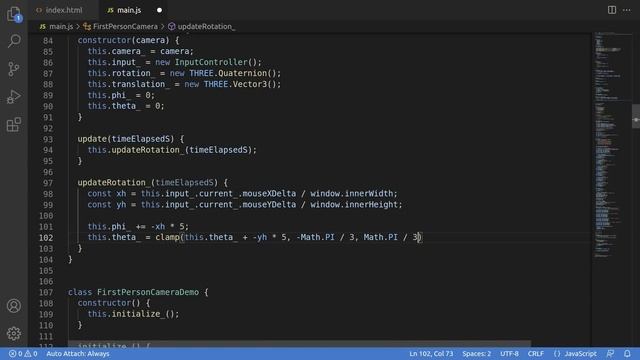This screenshot has width=640, height=360.
Task: Open the Run and Debug view
Action: tap(14, 97)
